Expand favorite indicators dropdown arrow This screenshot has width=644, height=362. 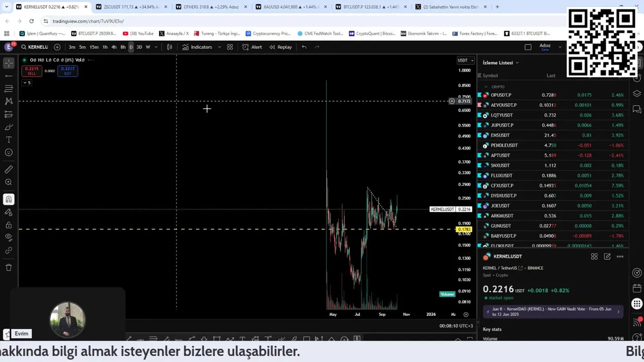[x=219, y=47]
